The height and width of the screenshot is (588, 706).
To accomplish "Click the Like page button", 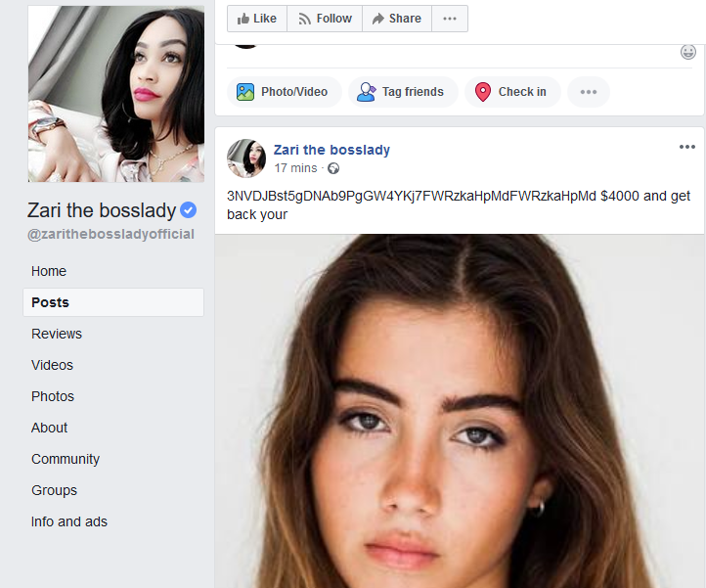I will 257,19.
